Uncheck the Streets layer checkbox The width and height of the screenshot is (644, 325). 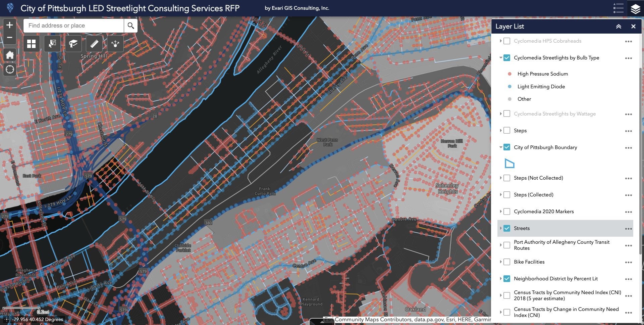[507, 228]
